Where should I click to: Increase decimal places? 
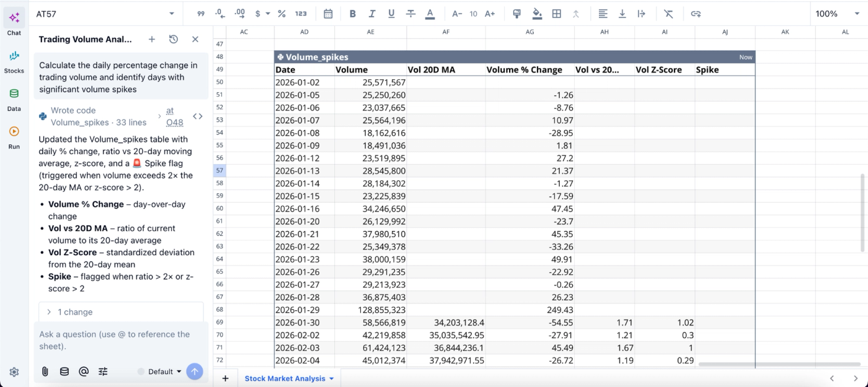pyautogui.click(x=241, y=14)
